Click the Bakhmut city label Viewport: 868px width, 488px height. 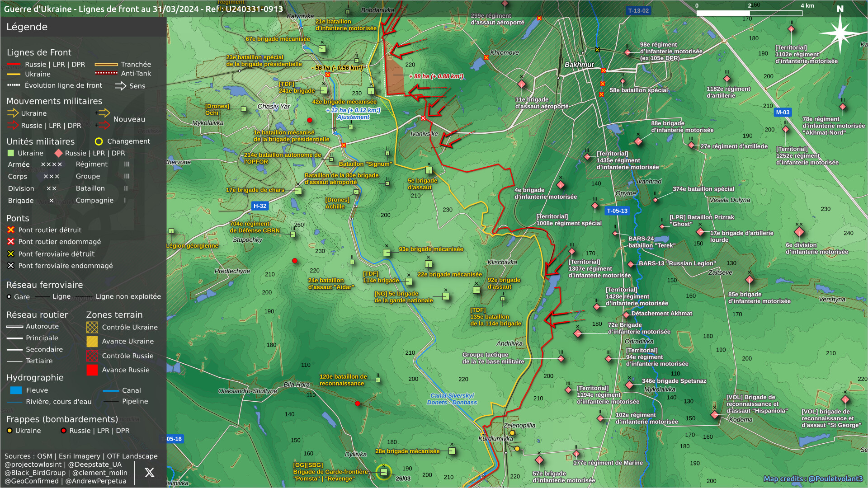click(579, 65)
